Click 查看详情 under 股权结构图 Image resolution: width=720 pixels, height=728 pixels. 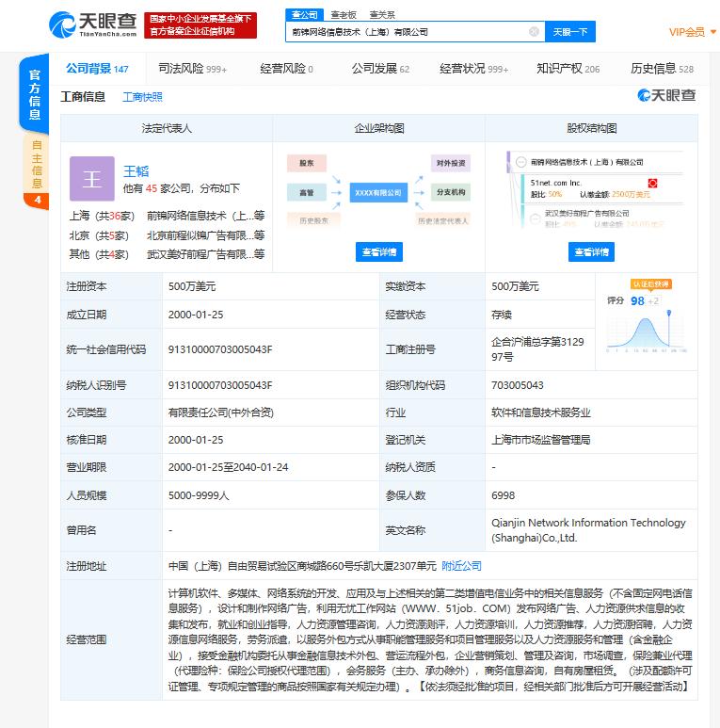tap(591, 251)
